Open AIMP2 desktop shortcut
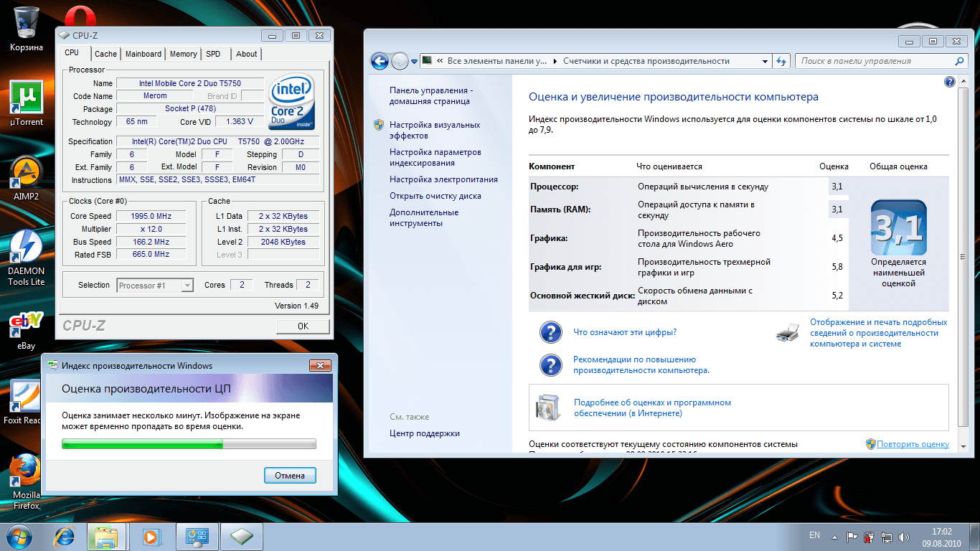980x551 pixels. point(27,173)
